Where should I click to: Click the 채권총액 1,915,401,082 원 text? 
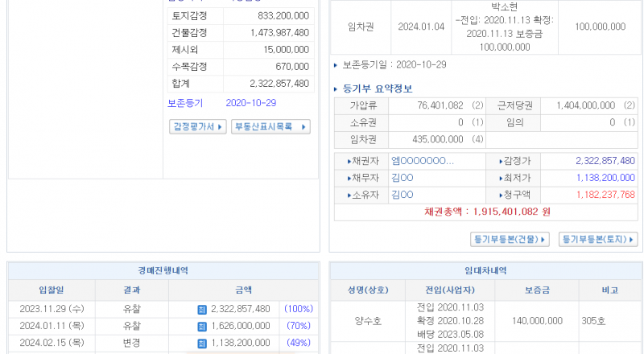point(487,212)
